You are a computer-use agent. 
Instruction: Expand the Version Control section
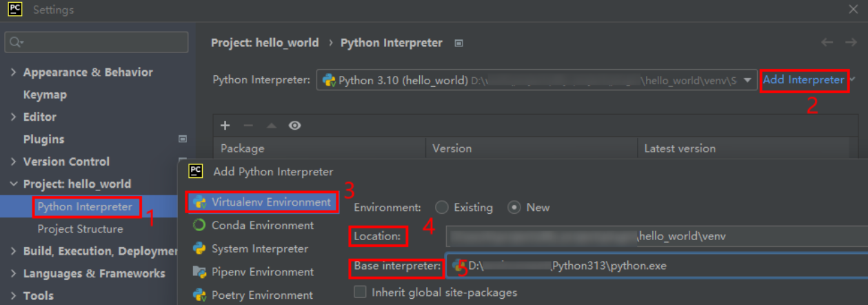(x=14, y=161)
